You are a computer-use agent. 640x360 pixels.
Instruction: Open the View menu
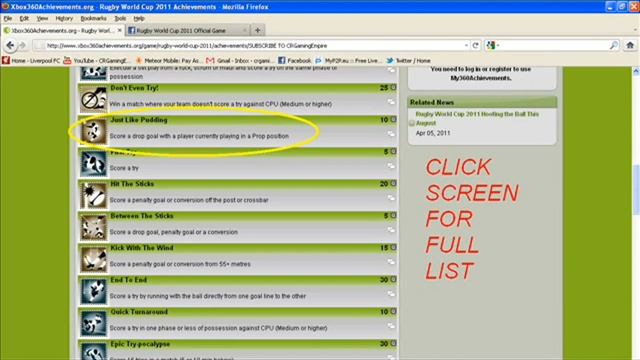click(42, 18)
